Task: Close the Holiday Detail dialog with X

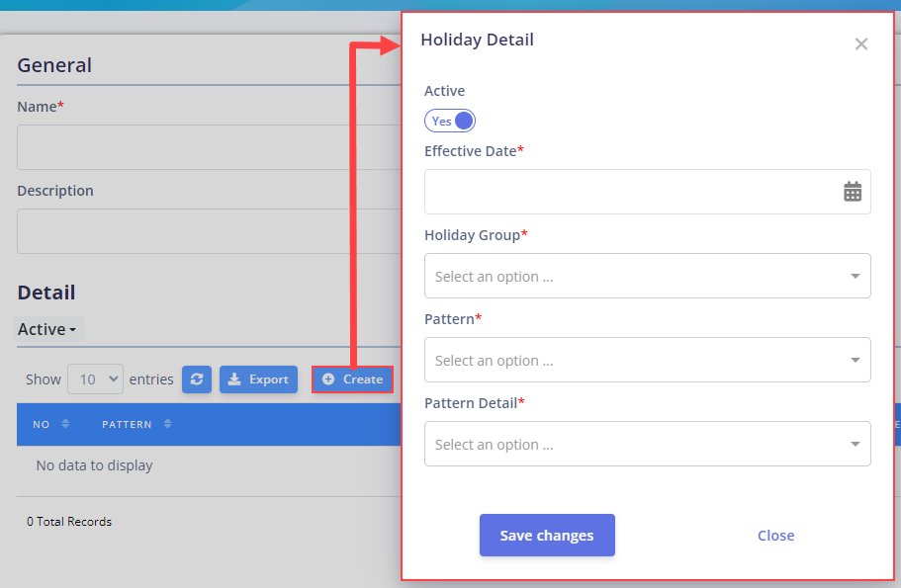Action: coord(860,44)
